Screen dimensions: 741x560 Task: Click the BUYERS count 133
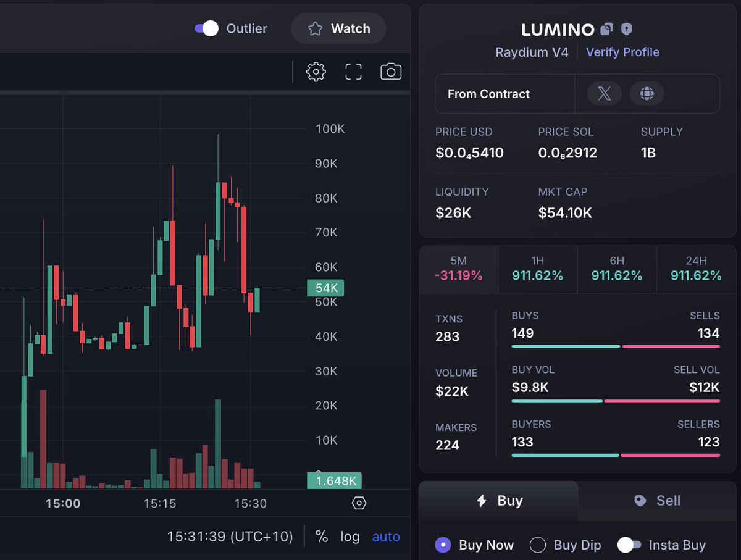522,442
